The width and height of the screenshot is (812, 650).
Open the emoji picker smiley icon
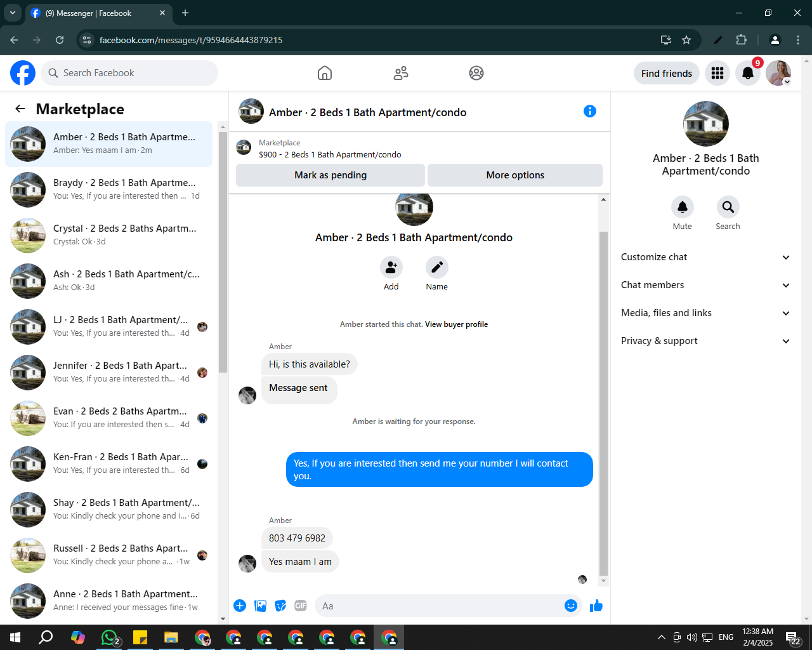click(x=571, y=606)
